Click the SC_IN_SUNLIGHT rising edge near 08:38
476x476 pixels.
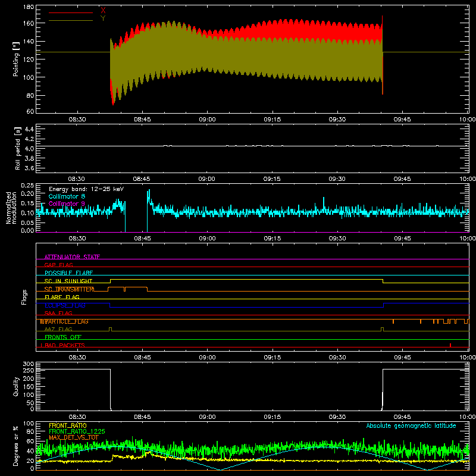click(111, 281)
